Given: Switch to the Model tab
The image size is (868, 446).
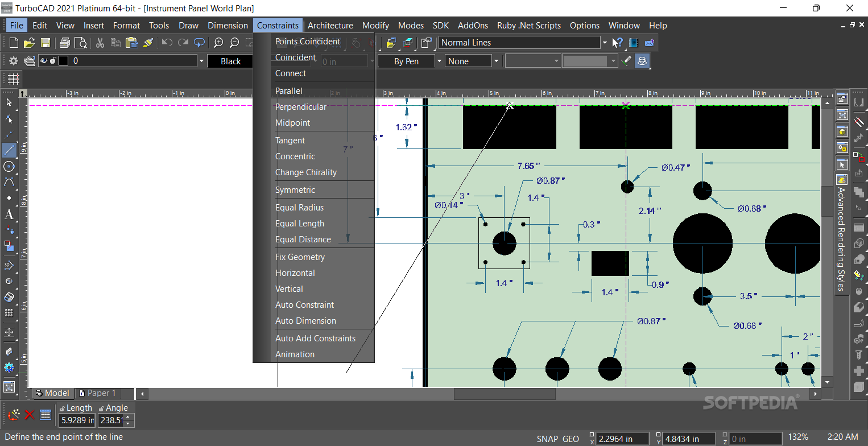Looking at the screenshot, I should (x=52, y=393).
